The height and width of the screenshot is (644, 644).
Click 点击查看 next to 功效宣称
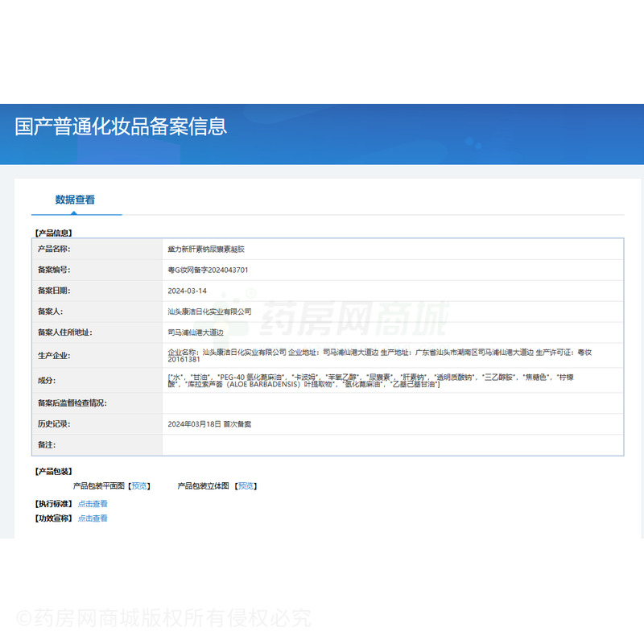click(93, 518)
